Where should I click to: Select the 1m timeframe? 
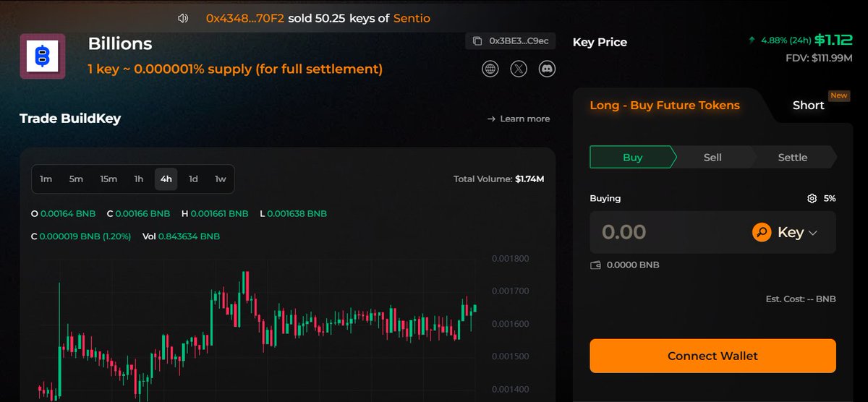point(46,179)
